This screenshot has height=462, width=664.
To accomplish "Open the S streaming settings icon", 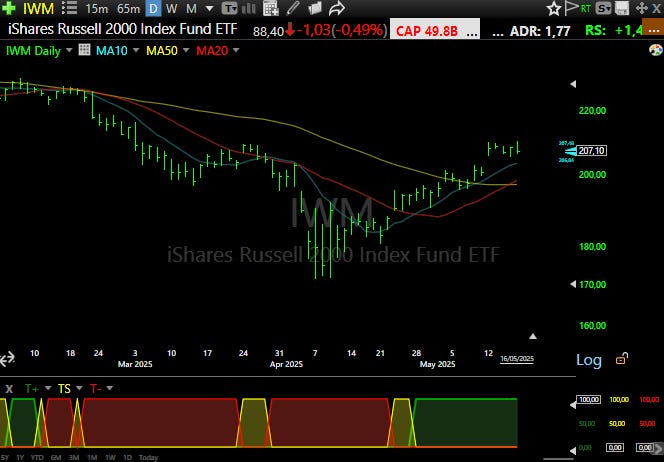I will pyautogui.click(x=603, y=8).
